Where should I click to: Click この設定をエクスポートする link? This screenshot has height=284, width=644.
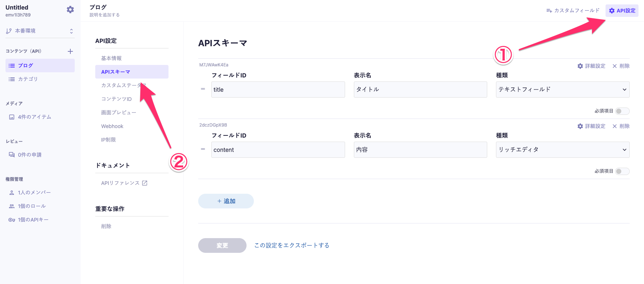[x=292, y=245]
